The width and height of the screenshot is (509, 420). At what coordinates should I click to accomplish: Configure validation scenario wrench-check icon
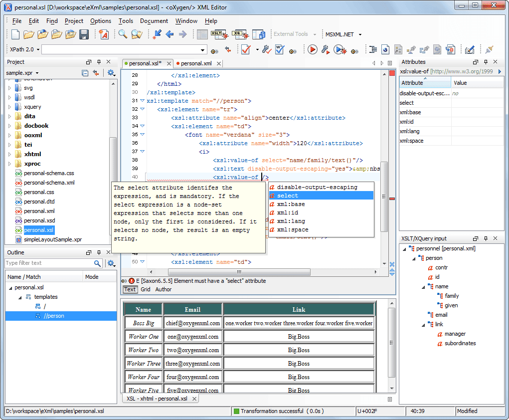point(267,50)
